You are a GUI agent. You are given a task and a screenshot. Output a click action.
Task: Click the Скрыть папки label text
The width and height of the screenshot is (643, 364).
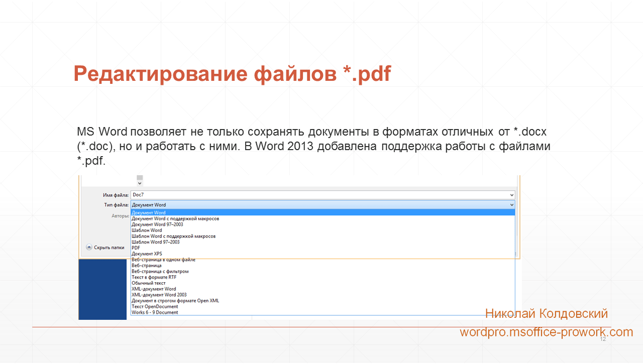tap(109, 247)
